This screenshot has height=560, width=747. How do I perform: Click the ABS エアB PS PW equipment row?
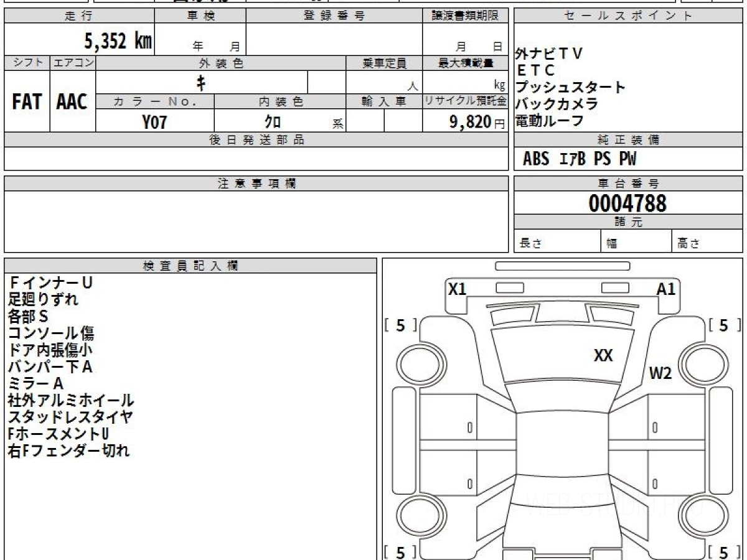click(580, 159)
